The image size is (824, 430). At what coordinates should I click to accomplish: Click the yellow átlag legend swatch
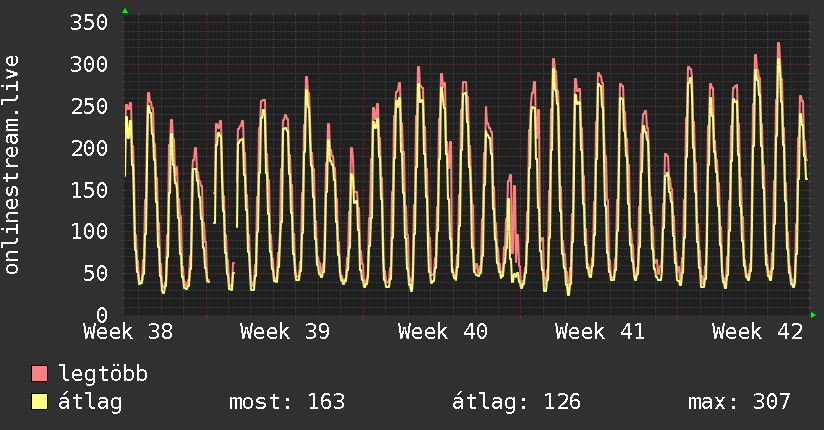[x=39, y=402]
